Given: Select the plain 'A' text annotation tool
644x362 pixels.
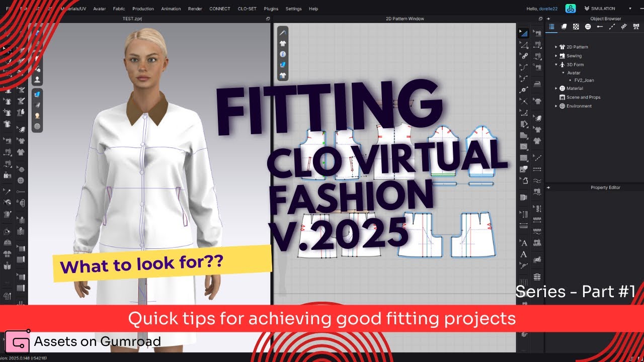Looking at the screenshot, I should 524,254.
